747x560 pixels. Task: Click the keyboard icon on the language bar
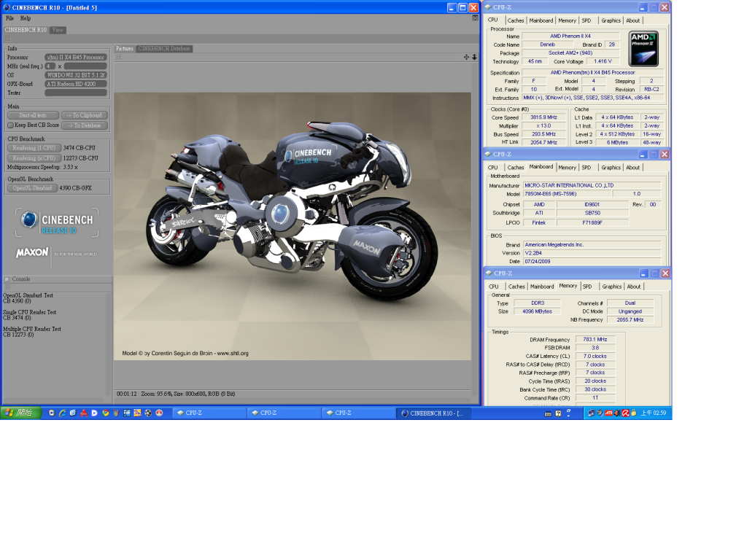[x=548, y=413]
